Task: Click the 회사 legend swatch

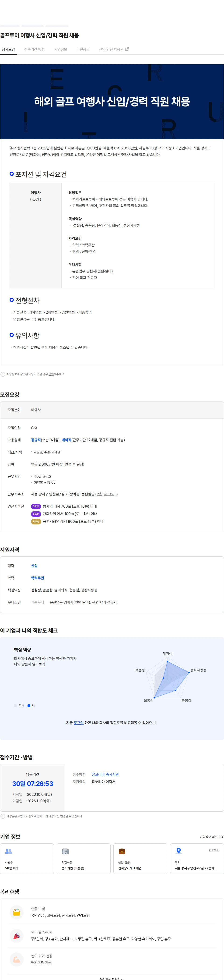Action: click(16, 705)
